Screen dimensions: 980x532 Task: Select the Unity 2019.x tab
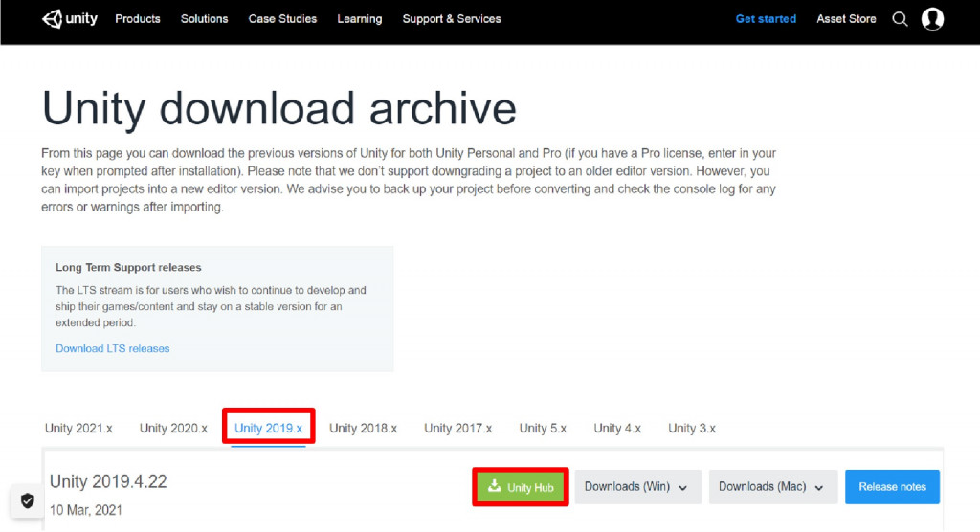click(268, 429)
